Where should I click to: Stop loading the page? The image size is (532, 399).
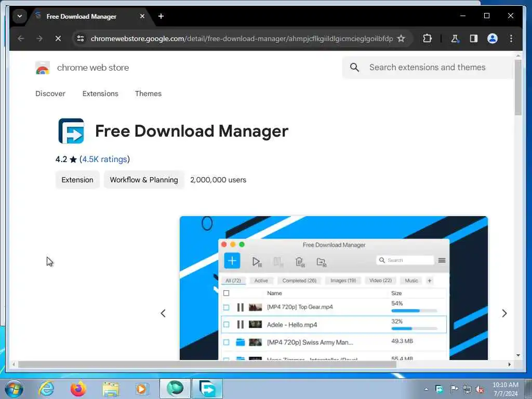point(58,38)
